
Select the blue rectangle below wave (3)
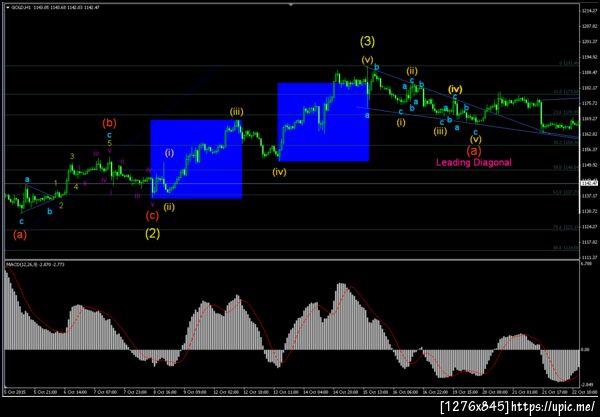pyautogui.click(x=323, y=122)
